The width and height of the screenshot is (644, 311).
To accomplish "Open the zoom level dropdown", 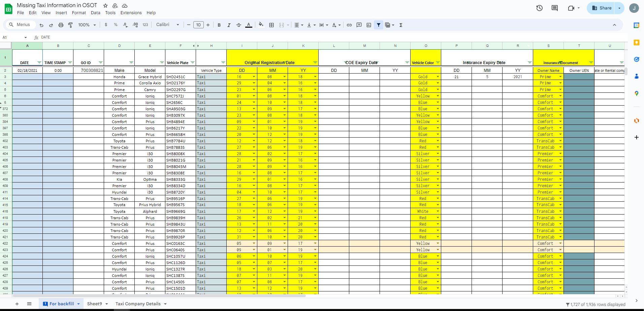I will click(87, 25).
